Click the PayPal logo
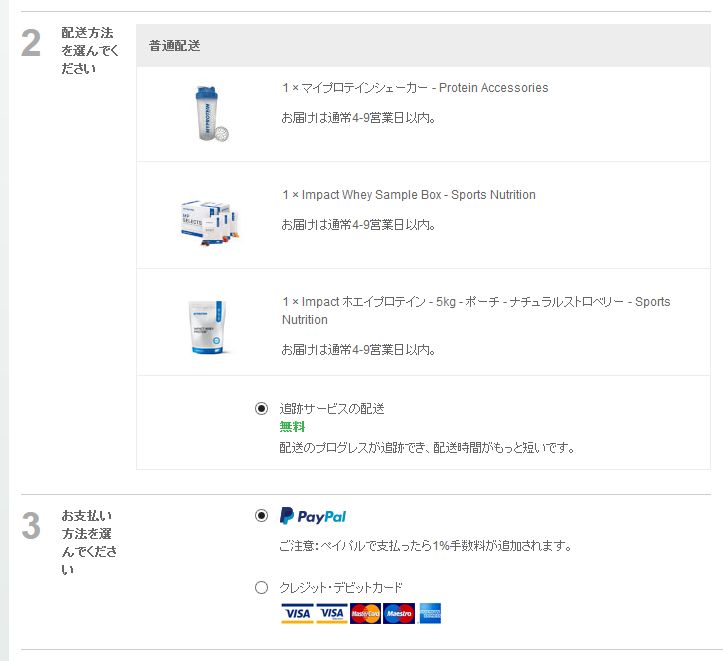 (313, 516)
